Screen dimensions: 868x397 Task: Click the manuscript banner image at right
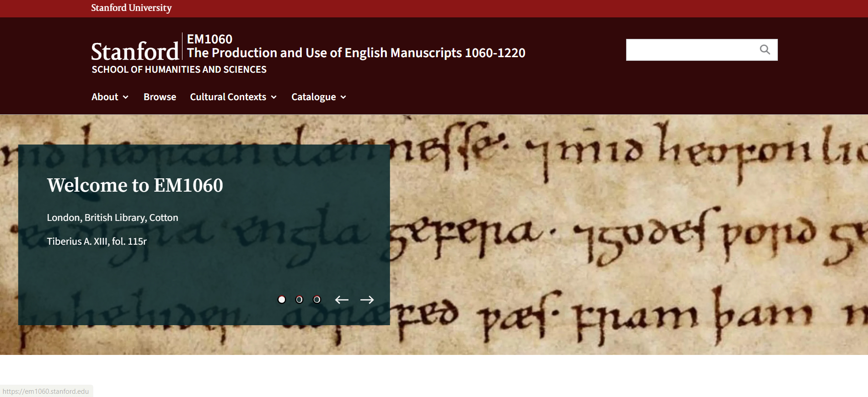pyautogui.click(x=627, y=238)
